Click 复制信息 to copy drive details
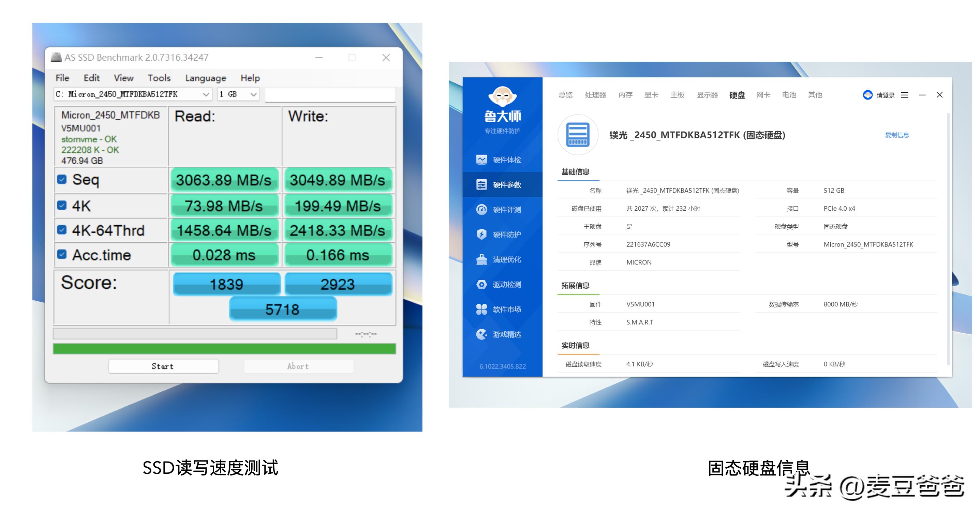 click(x=897, y=135)
